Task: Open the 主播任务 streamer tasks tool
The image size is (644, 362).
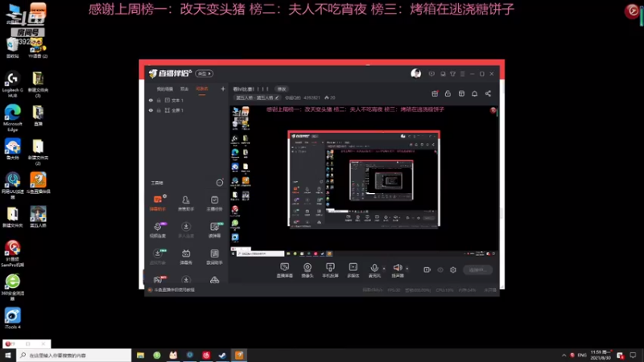Action: click(x=214, y=203)
